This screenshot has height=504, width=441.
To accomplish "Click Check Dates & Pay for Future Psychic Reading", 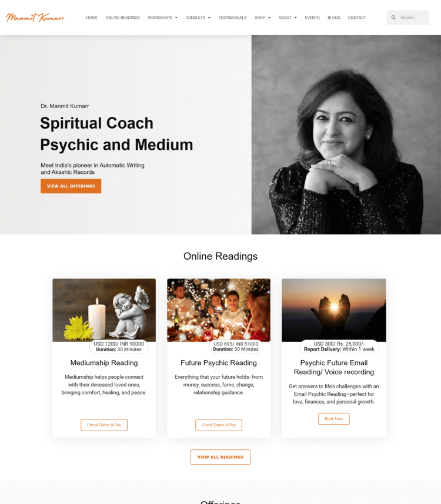I will click(x=218, y=425).
